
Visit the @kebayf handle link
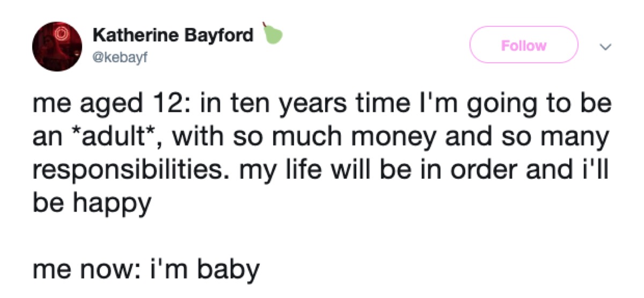119,56
